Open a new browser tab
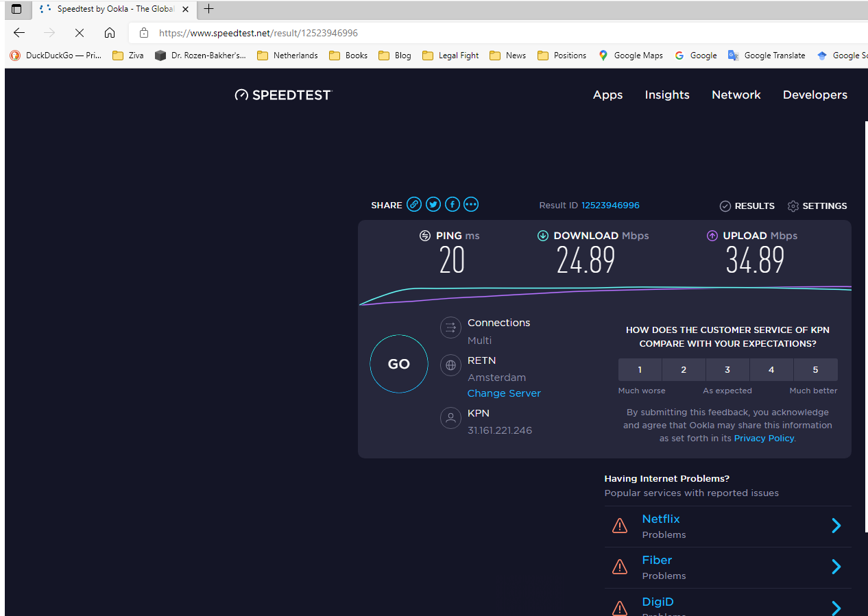Screen dimensions: 868x616 pos(209,9)
